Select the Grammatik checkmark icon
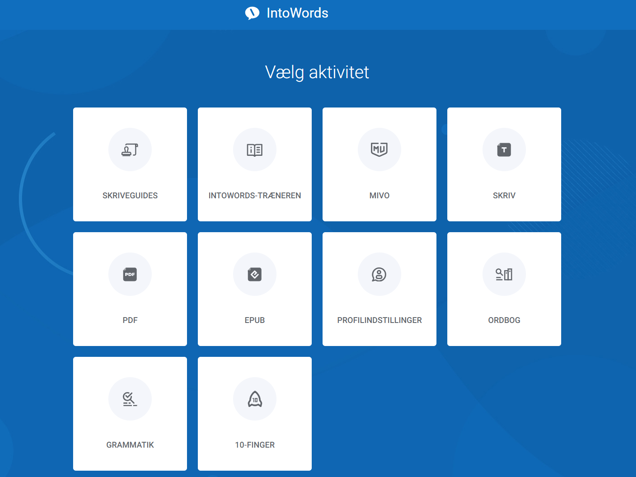636x477 pixels. 130,400
